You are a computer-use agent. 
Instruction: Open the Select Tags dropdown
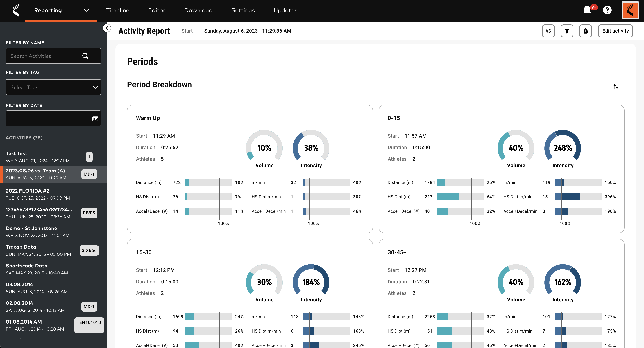(53, 87)
